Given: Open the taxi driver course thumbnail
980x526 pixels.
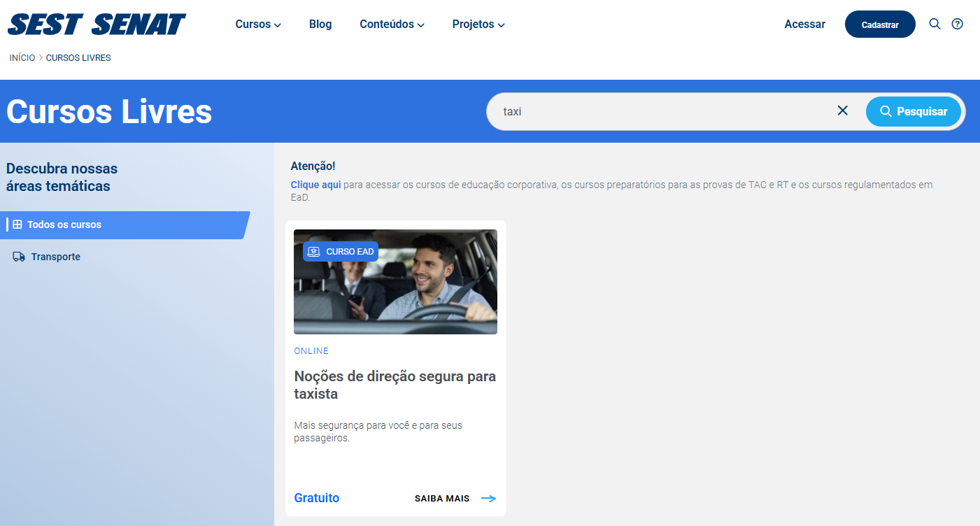Looking at the screenshot, I should (395, 282).
